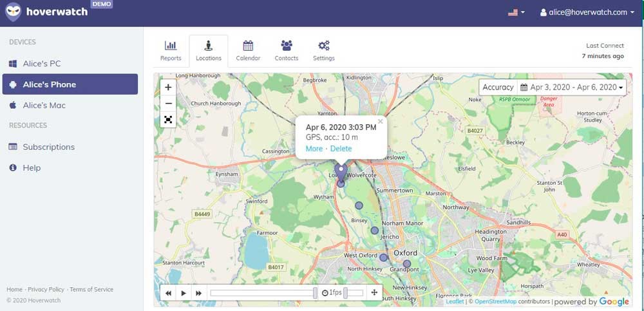Open Subscriptions page
644x311 pixels.
pos(70,147)
